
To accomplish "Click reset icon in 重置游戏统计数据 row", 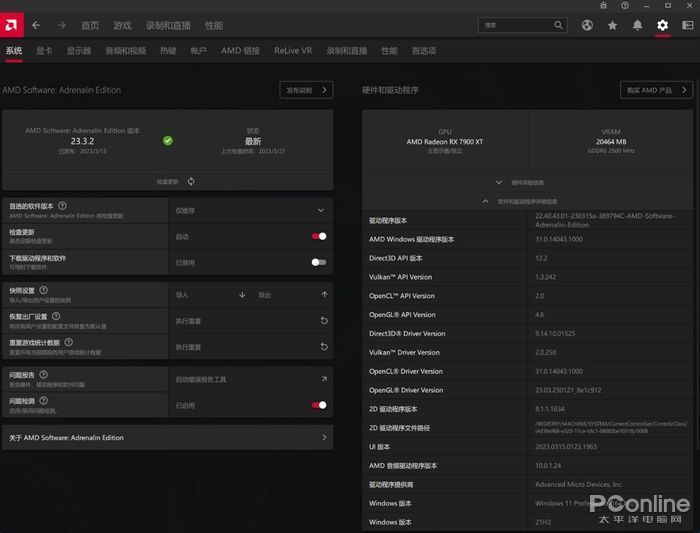I will (x=325, y=346).
